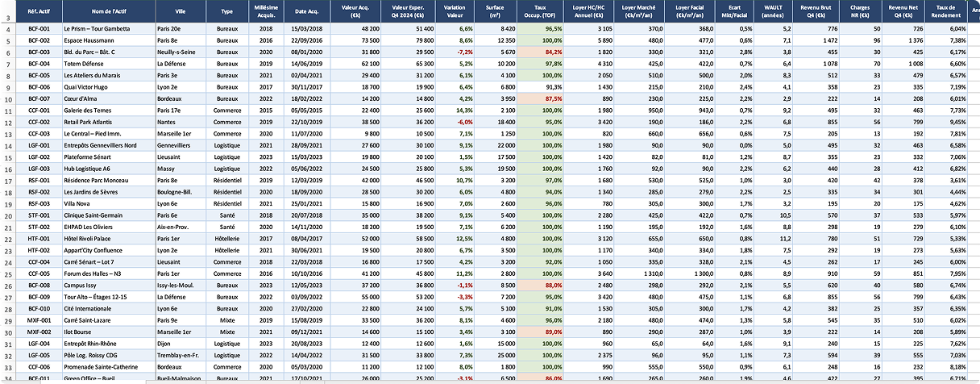Select row number 4 header
This screenshot has width=980, height=384.
(x=8, y=28)
